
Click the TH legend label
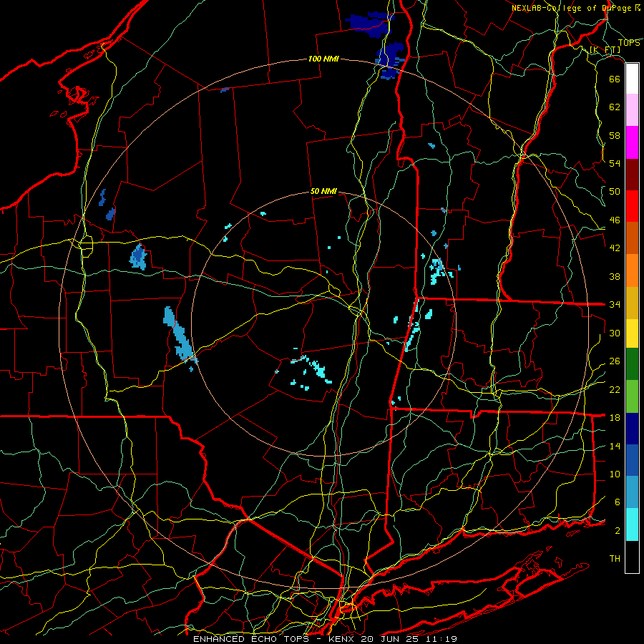(615, 559)
